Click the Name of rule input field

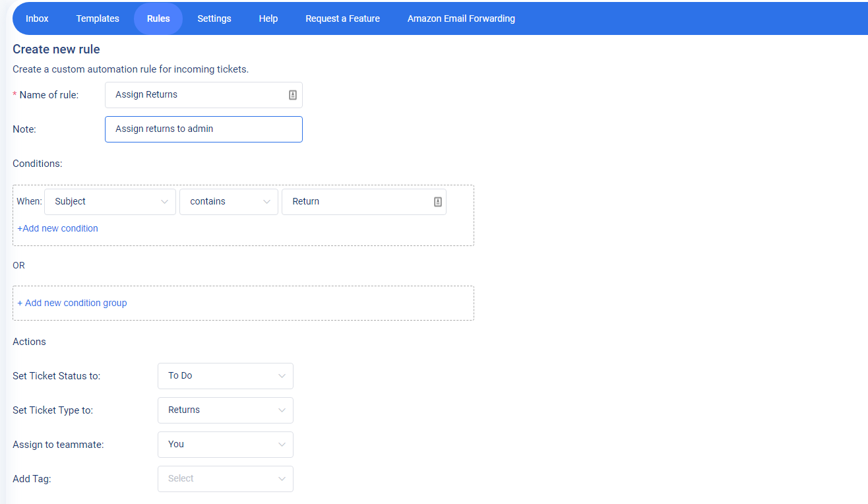click(x=204, y=95)
